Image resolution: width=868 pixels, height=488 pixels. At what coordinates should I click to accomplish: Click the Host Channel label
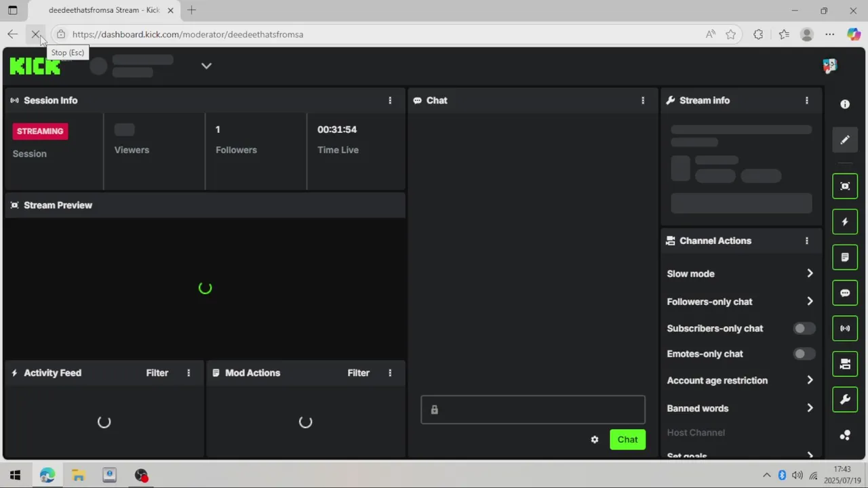click(x=696, y=432)
